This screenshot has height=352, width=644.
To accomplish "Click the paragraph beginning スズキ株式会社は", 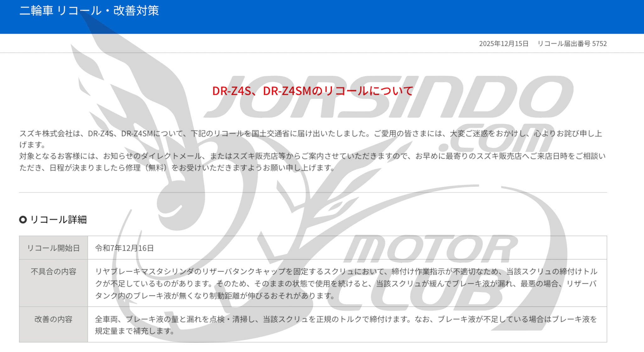I will [311, 139].
